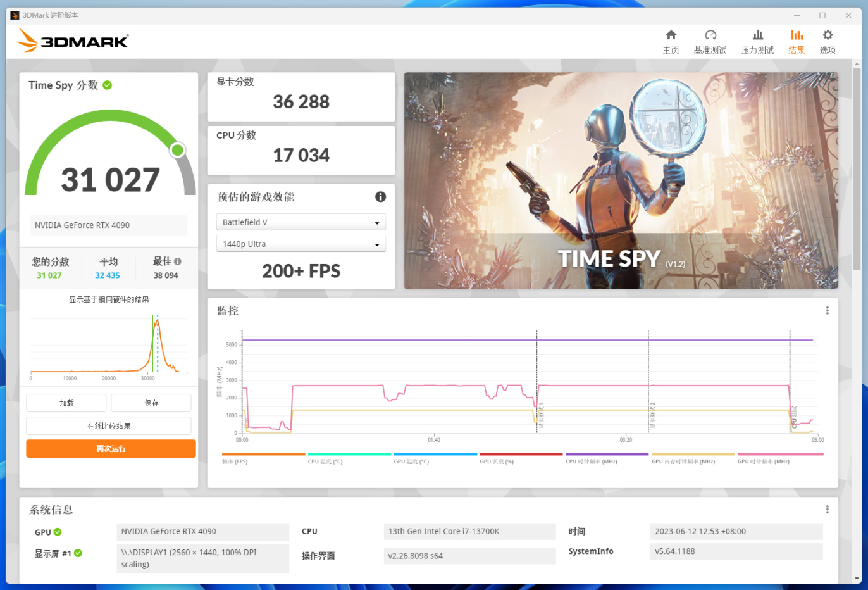This screenshot has height=590, width=868.
Task: Go to the 主页 home icon
Action: coord(671,35)
